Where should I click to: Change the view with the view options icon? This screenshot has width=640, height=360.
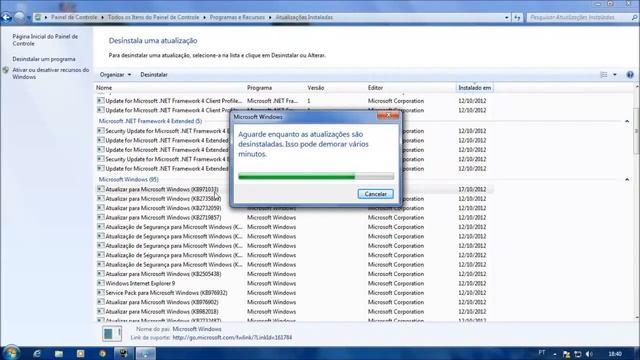click(x=604, y=75)
